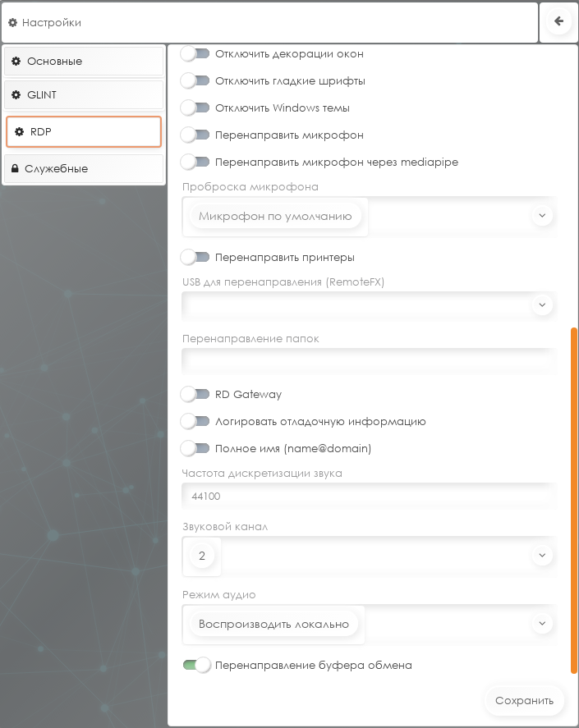
Task: Click the gear icon on RDP tab
Action: [x=20, y=132]
